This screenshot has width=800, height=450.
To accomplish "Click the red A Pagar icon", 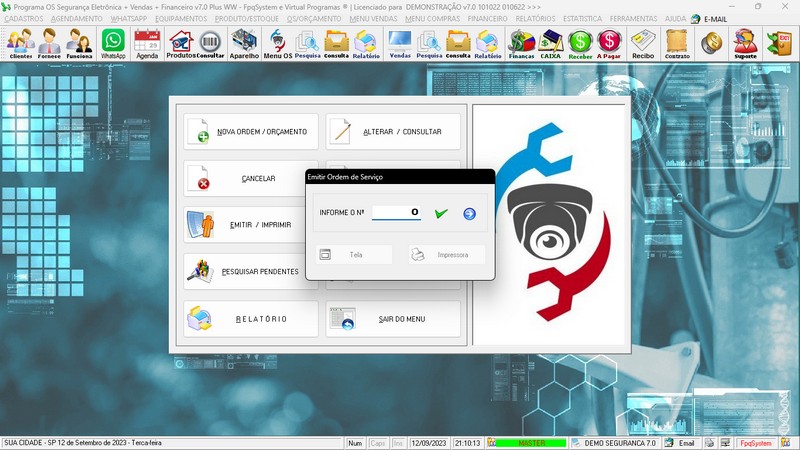I will pyautogui.click(x=609, y=43).
